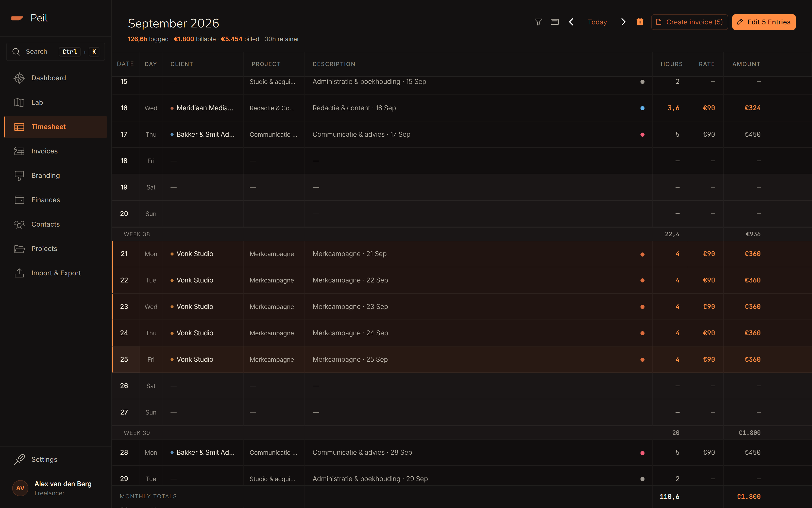Open Dashboard in sidebar
Screen dimensions: 812x508
[x=55, y=78]
